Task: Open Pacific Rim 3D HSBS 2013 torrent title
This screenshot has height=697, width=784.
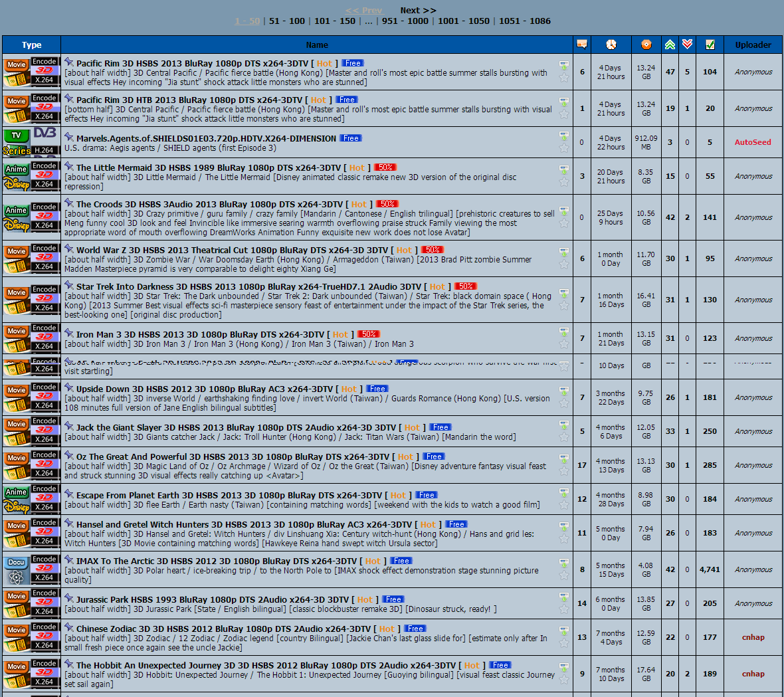Action: [192, 64]
